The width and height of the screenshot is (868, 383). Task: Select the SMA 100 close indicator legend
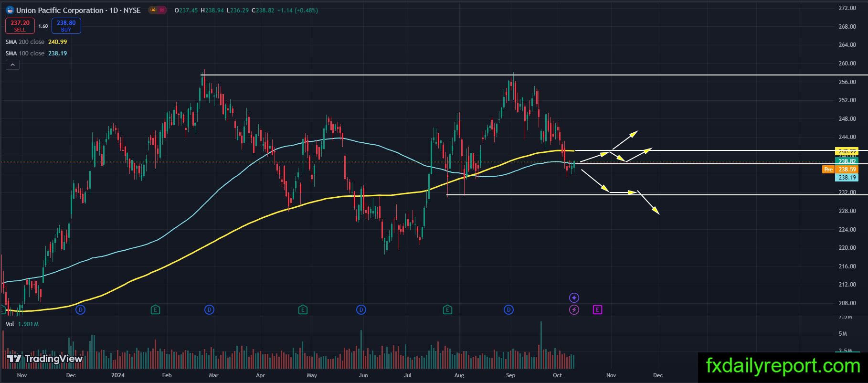pos(36,53)
